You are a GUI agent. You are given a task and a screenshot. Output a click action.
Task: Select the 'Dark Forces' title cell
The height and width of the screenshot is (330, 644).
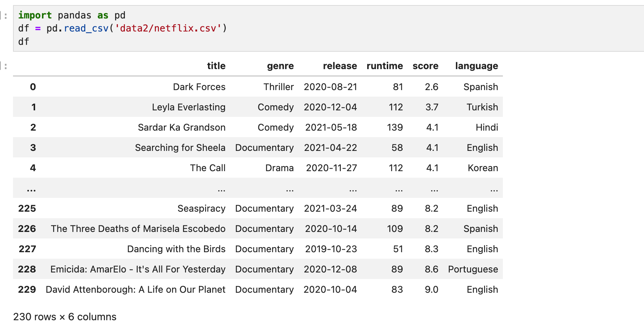199,87
